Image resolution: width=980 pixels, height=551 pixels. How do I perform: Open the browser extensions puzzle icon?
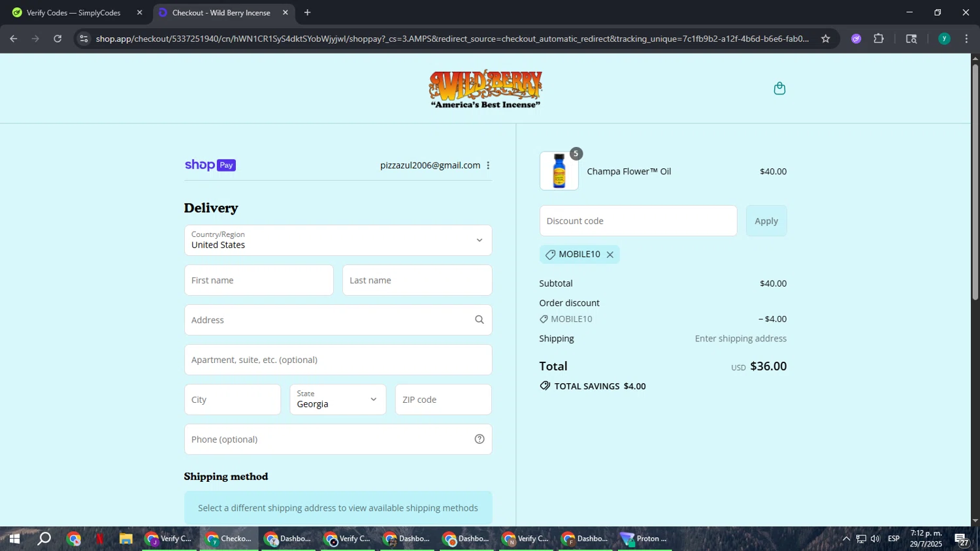coord(879,39)
